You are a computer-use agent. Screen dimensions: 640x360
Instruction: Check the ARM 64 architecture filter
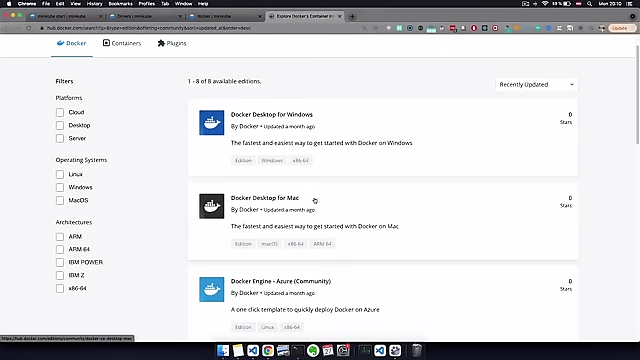coord(60,249)
